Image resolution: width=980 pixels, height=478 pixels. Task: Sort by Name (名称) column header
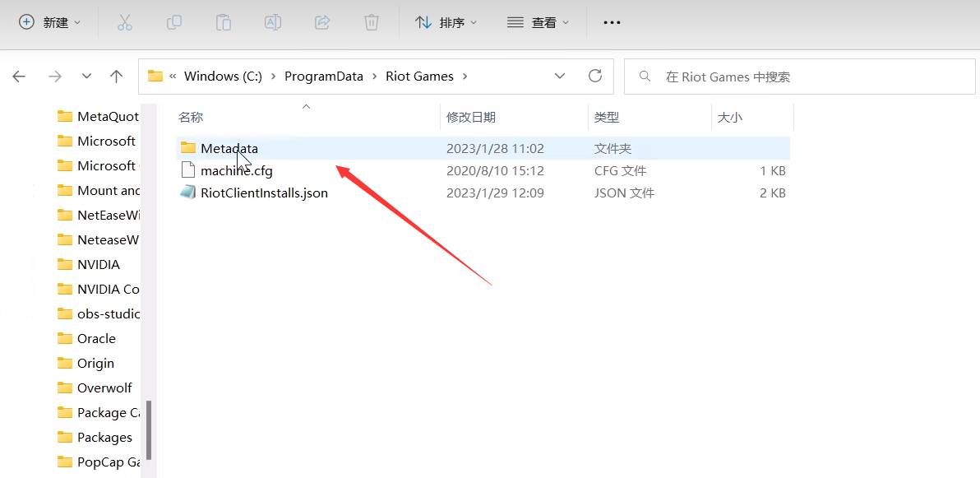tap(191, 117)
